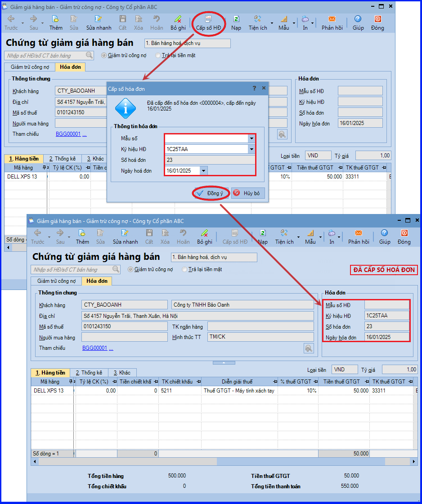Select Trả lại tiền mặt radio in lower window
The height and width of the screenshot is (504, 422).
point(184,269)
